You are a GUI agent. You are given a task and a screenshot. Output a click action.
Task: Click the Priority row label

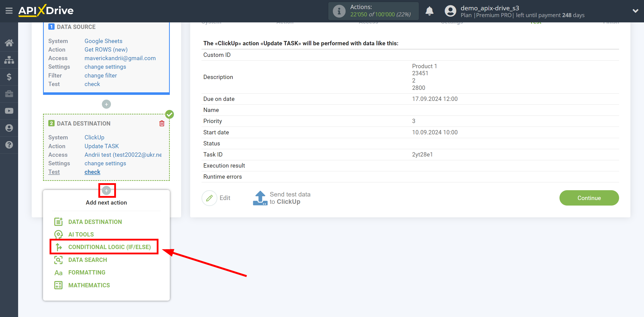(x=213, y=121)
